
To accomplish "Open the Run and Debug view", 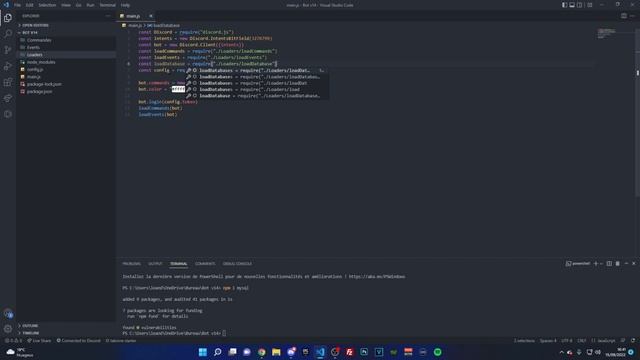I will pyautogui.click(x=8, y=66).
